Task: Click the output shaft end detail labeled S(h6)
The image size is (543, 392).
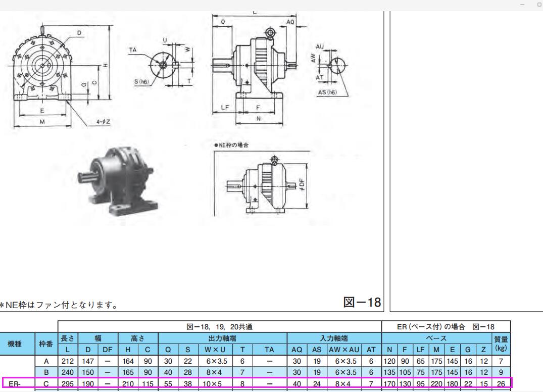Action: pyautogui.click(x=164, y=65)
